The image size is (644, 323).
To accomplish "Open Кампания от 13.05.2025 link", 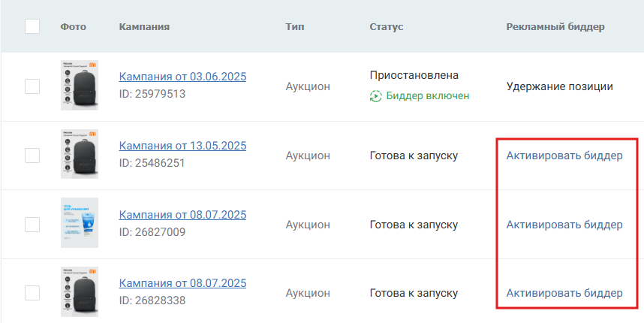I will (183, 146).
